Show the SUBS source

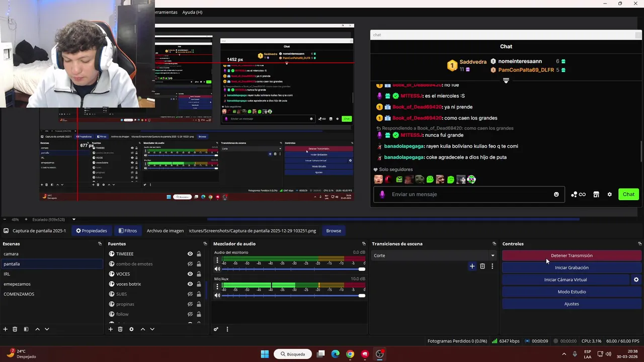coord(190,294)
